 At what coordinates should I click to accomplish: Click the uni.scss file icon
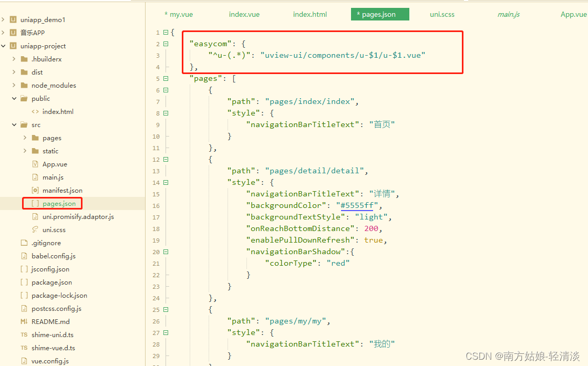click(x=35, y=229)
